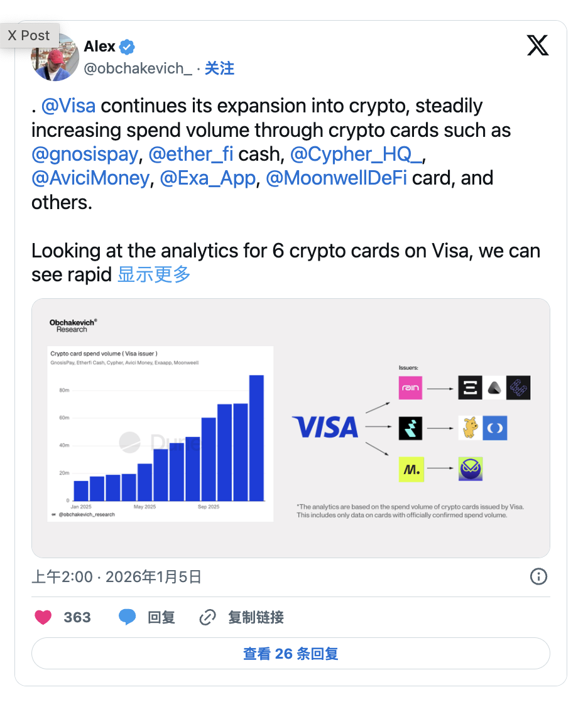Follow the author via 关注 link

click(219, 68)
